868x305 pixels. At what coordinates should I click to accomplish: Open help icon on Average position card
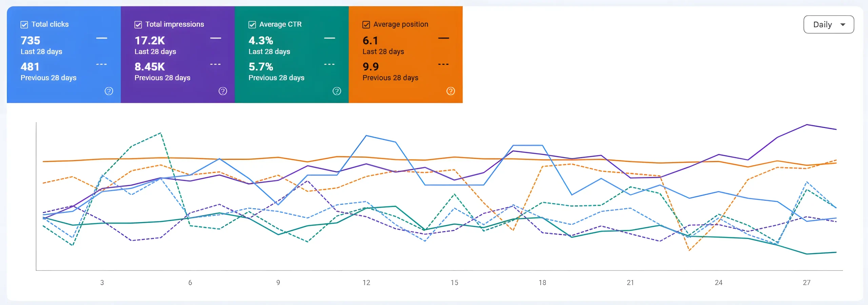(451, 91)
